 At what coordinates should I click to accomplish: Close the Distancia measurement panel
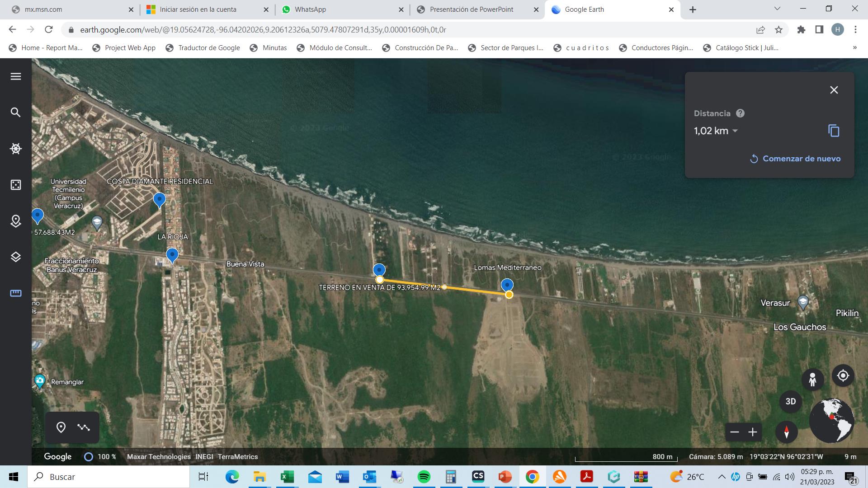coord(834,90)
